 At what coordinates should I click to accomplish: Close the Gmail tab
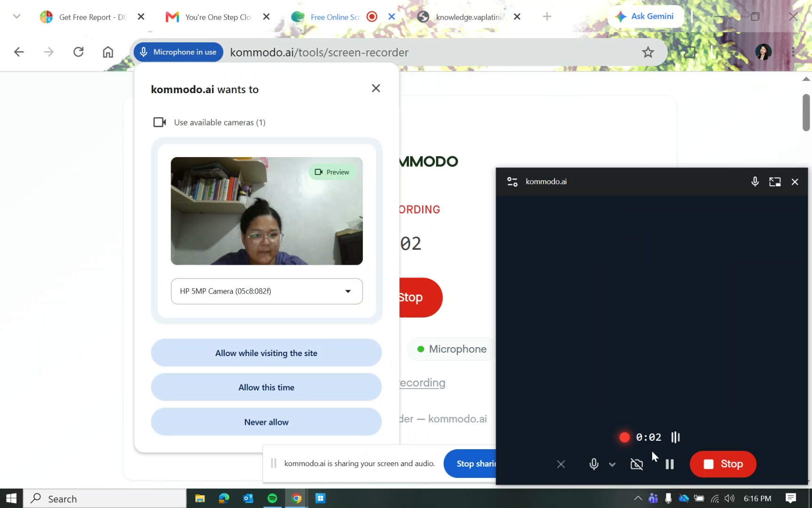tap(266, 17)
